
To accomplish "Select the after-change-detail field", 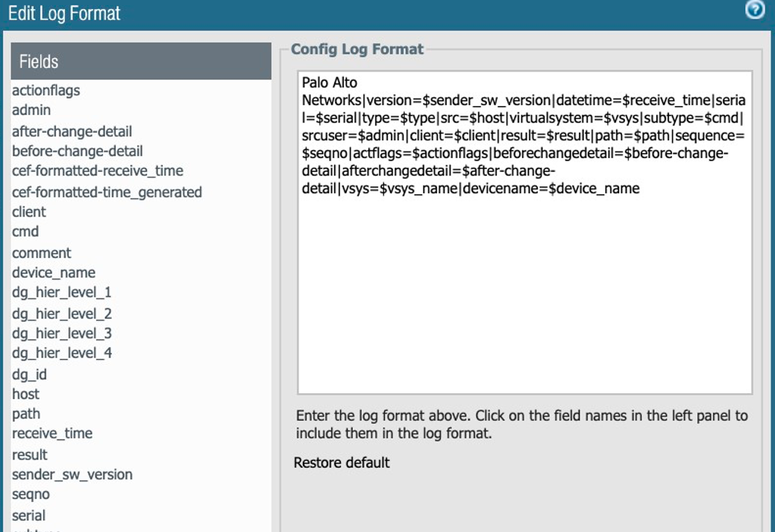I will [x=72, y=131].
